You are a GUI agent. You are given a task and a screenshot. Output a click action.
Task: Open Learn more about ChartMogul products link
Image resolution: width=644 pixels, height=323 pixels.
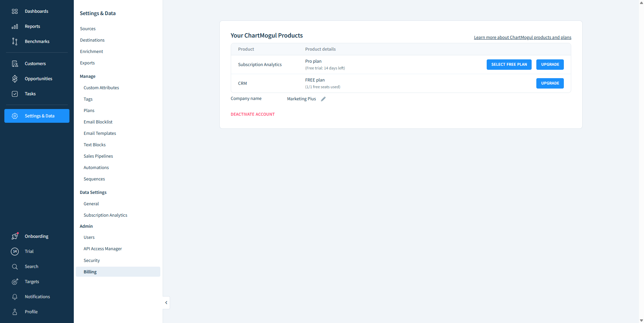(x=522, y=38)
